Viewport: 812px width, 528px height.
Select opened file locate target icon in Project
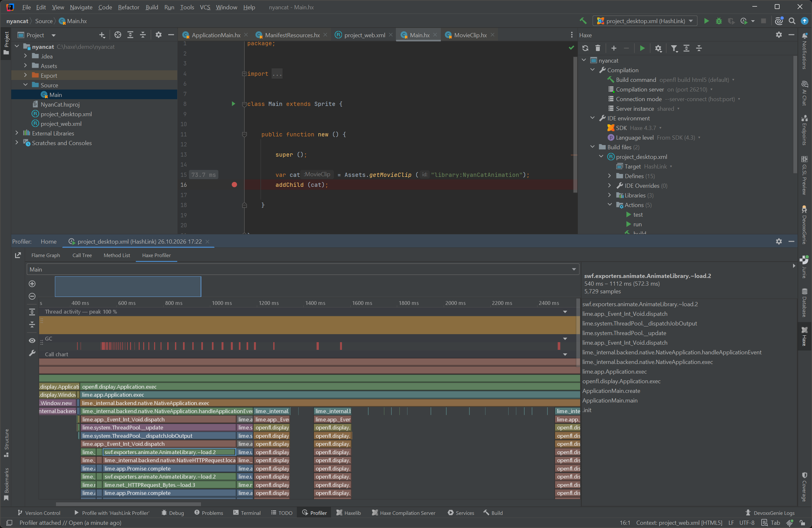pos(118,35)
